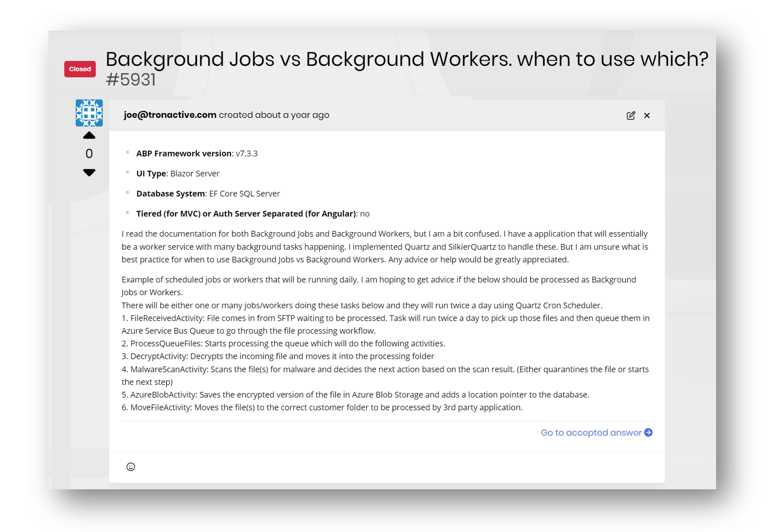The height and width of the screenshot is (532, 776).
Task: Click the X icon in the post header
Action: [647, 116]
